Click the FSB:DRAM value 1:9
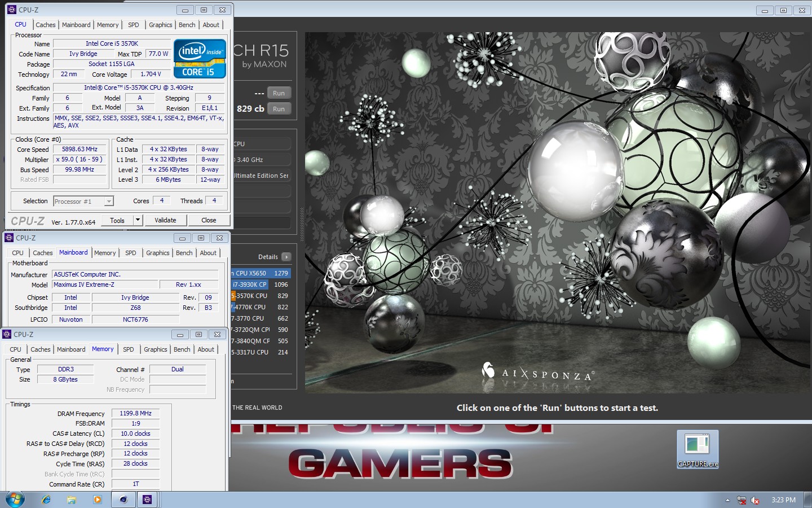Viewport: 812px width, 508px height. [x=136, y=423]
